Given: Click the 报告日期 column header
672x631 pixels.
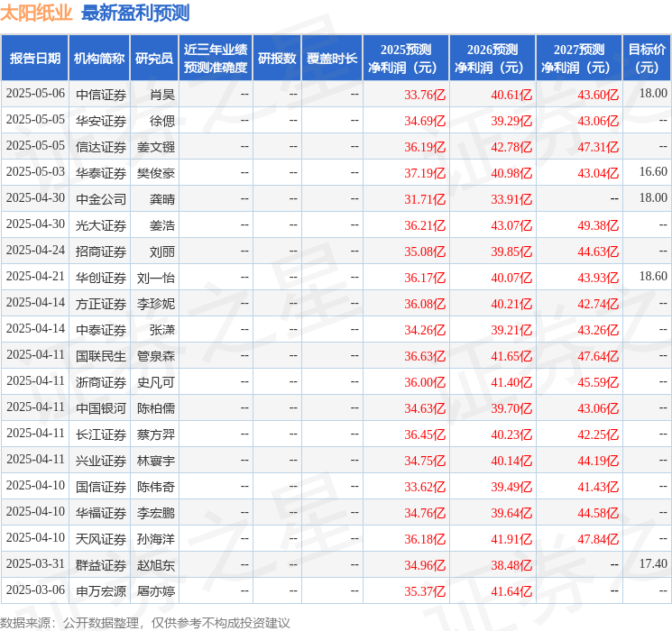Looking at the screenshot, I should 34,59.
